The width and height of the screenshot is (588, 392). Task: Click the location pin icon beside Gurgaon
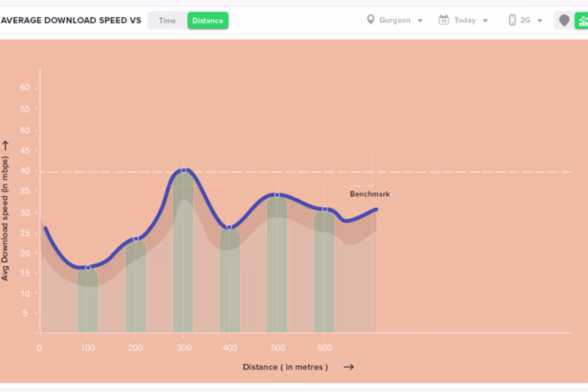(x=370, y=20)
